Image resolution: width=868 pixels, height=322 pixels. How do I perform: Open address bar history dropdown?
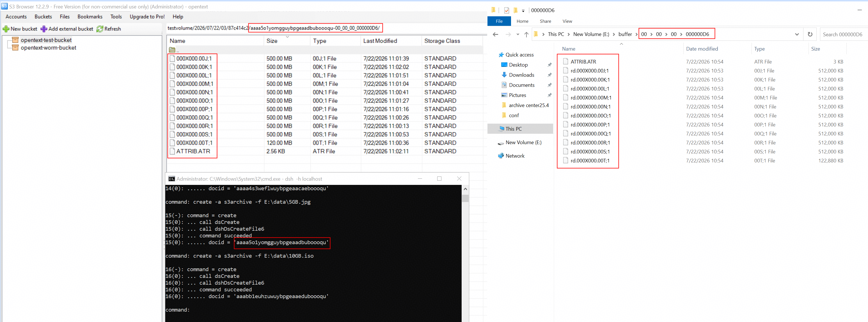click(x=796, y=34)
